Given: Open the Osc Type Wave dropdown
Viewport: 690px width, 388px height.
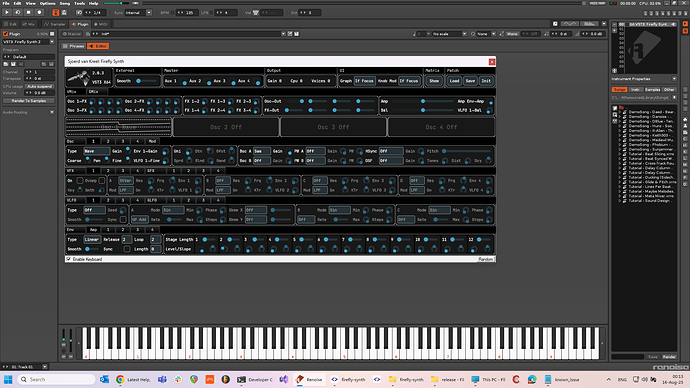Looking at the screenshot, I should click(x=96, y=151).
